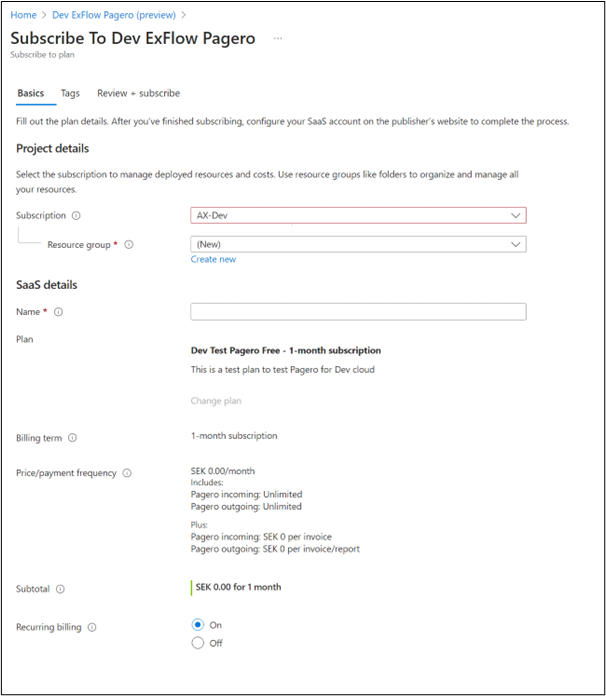Turn recurring billing Off
The image size is (606, 696).
pyautogui.click(x=198, y=643)
